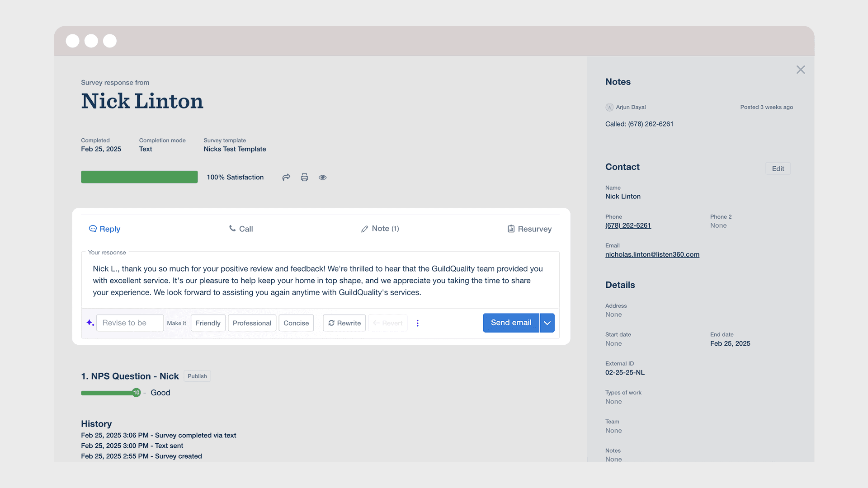Click the Revise to be input field
The image size is (868, 488).
point(130,323)
